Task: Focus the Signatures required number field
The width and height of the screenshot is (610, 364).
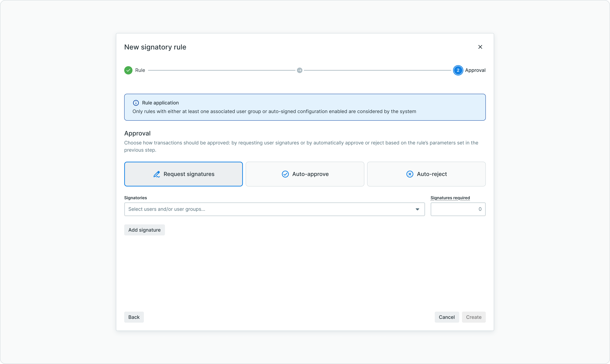Action: click(458, 209)
